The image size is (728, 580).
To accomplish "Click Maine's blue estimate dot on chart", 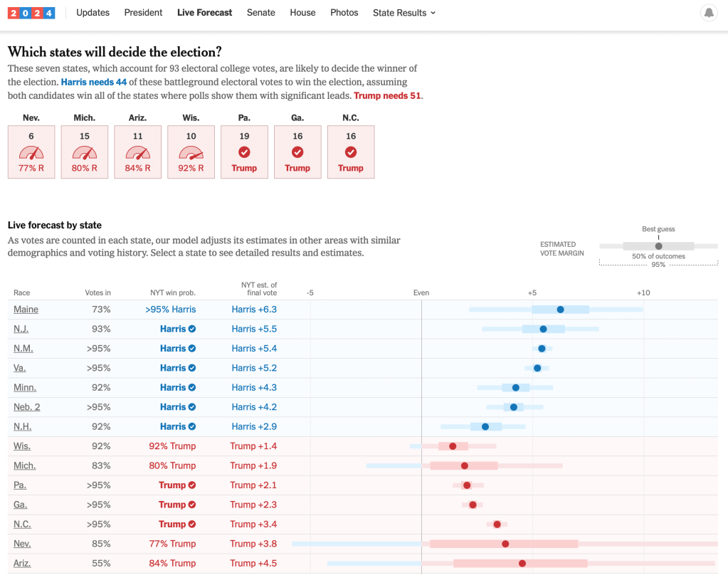I will pyautogui.click(x=561, y=310).
